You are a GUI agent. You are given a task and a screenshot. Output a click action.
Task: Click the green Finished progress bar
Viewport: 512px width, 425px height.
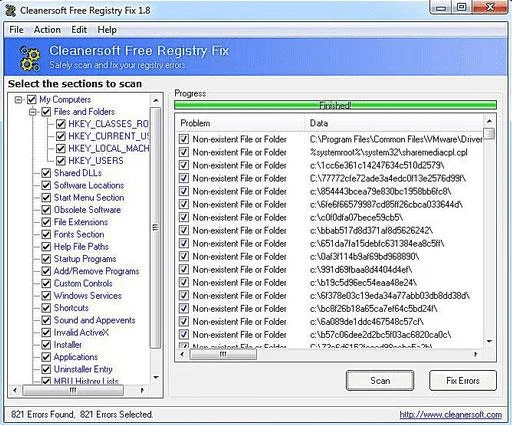(335, 105)
